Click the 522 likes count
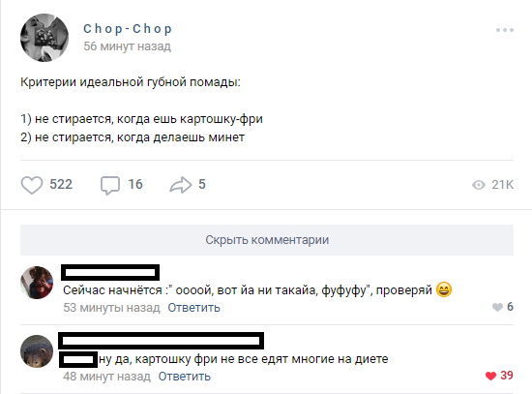Image resolution: width=532 pixels, height=394 pixels. click(61, 185)
